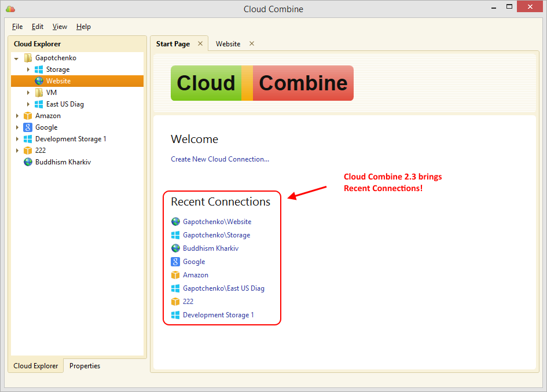Expand the VM folder node
Viewport: 547px width, 392px height.
click(x=28, y=93)
